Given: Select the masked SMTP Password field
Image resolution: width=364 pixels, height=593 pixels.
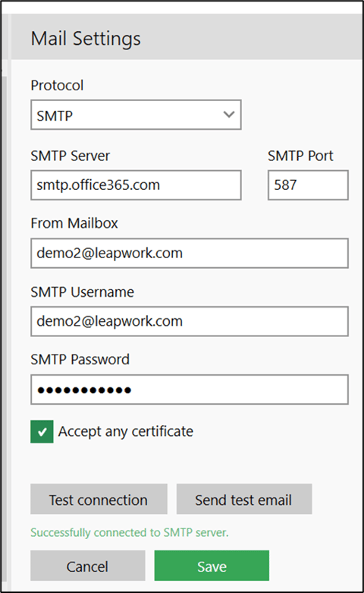Looking at the screenshot, I should point(190,390).
